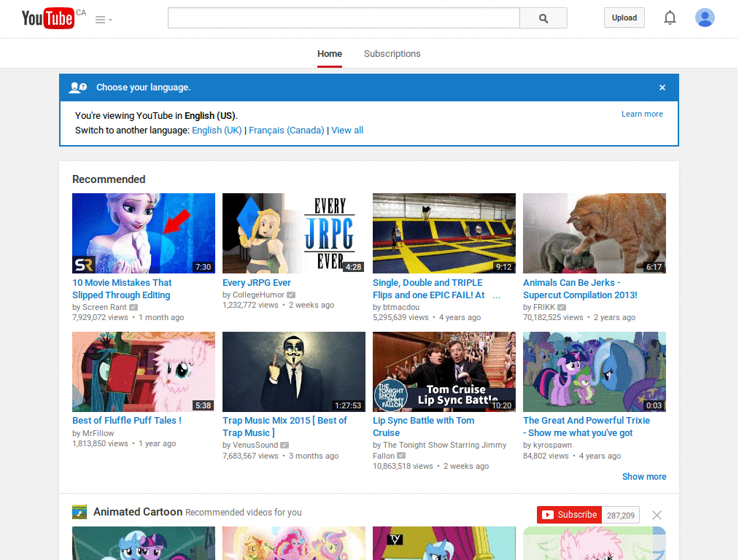Click The Great And Powerful Trixie title
Viewport: 747px width, 560px height.
click(x=587, y=427)
